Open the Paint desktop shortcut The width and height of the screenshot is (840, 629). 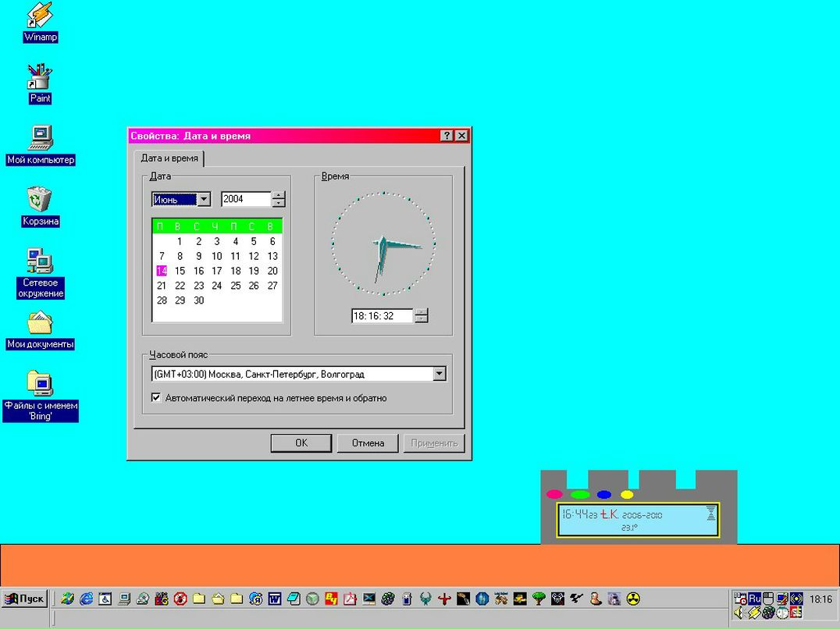pos(40,77)
